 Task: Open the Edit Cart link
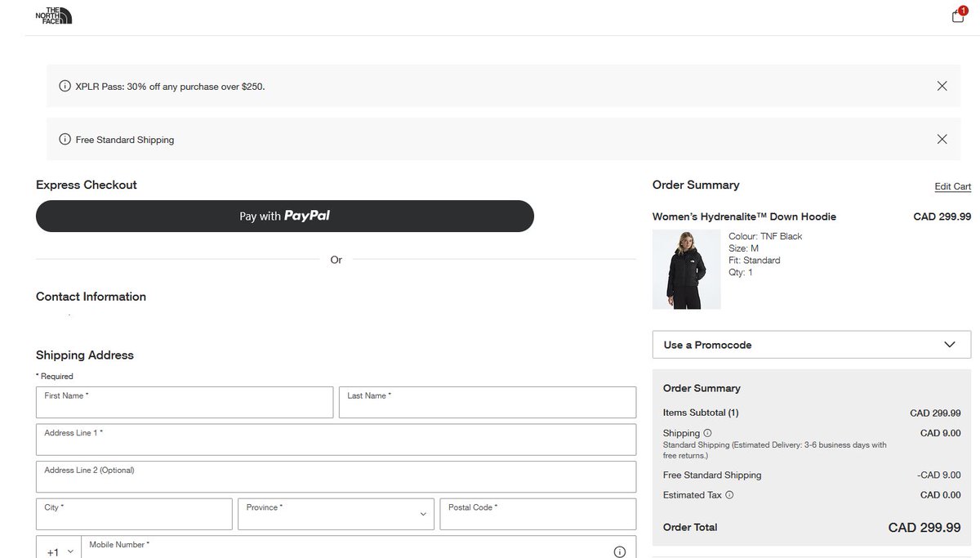point(952,186)
